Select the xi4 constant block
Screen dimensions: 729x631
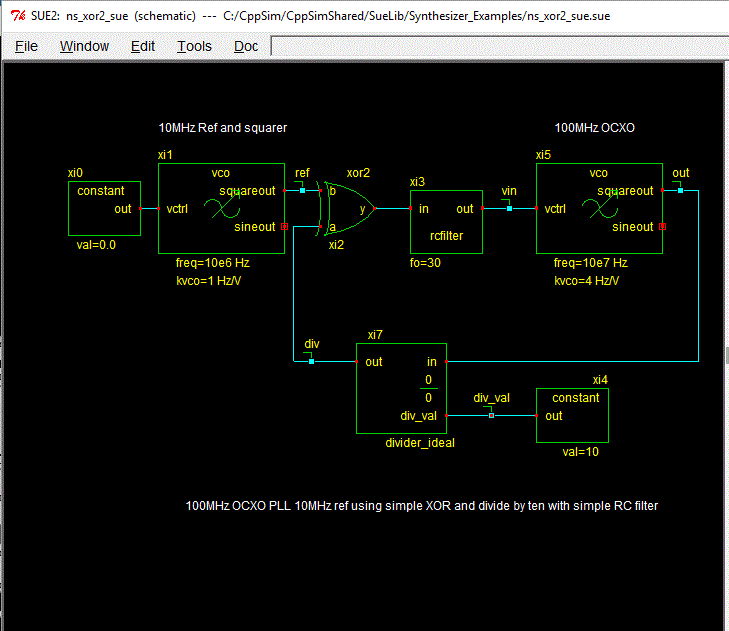(x=572, y=415)
